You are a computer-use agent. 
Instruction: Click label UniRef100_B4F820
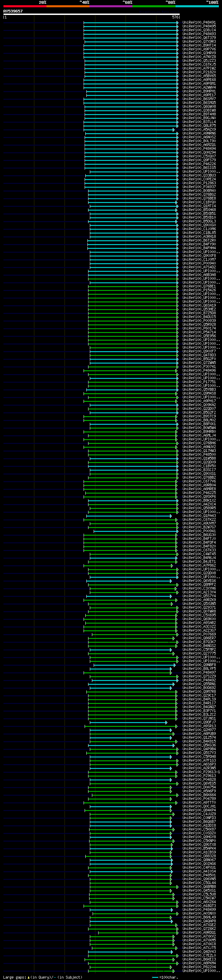(x=199, y=546)
